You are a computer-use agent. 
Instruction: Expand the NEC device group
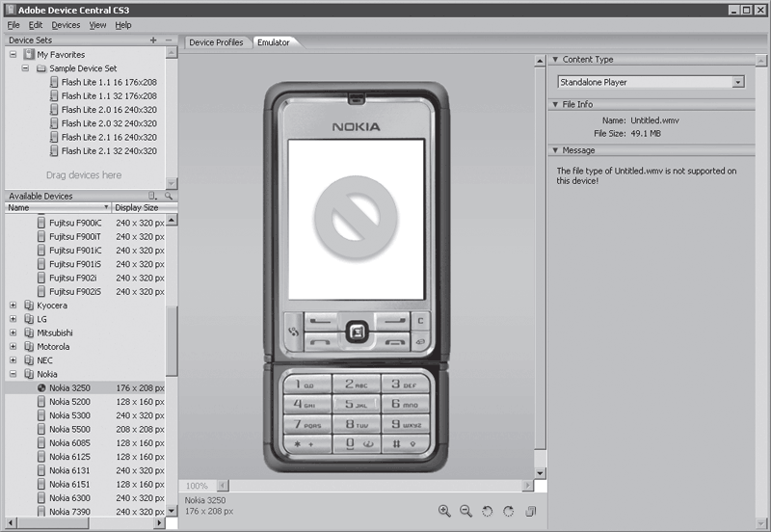tap(13, 359)
